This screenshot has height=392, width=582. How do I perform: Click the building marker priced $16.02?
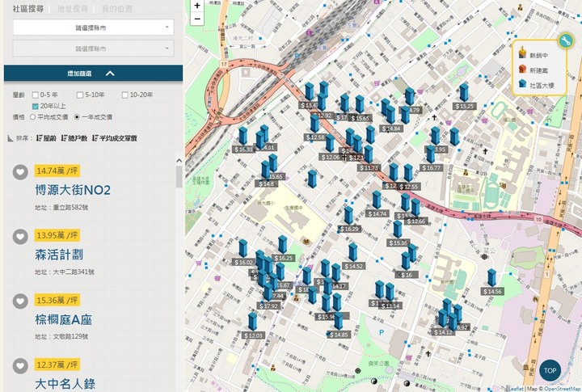(x=243, y=249)
